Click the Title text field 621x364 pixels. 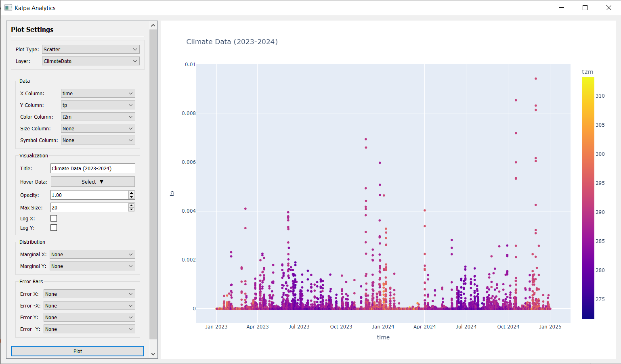pos(92,168)
